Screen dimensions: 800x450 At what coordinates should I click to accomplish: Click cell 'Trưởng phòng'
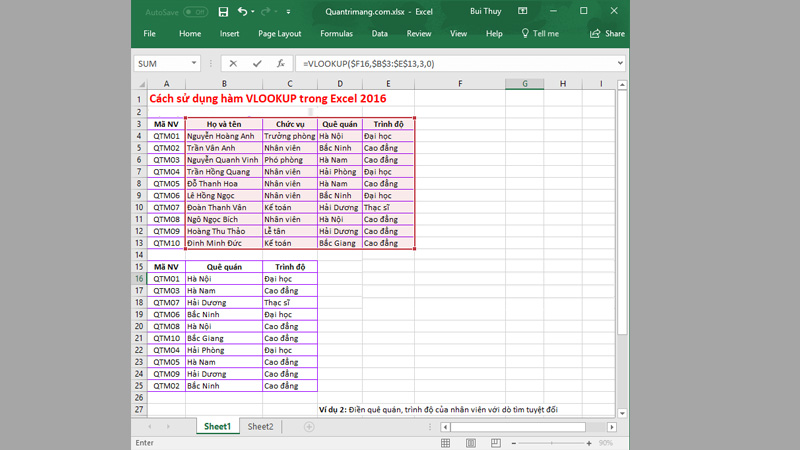click(x=289, y=136)
